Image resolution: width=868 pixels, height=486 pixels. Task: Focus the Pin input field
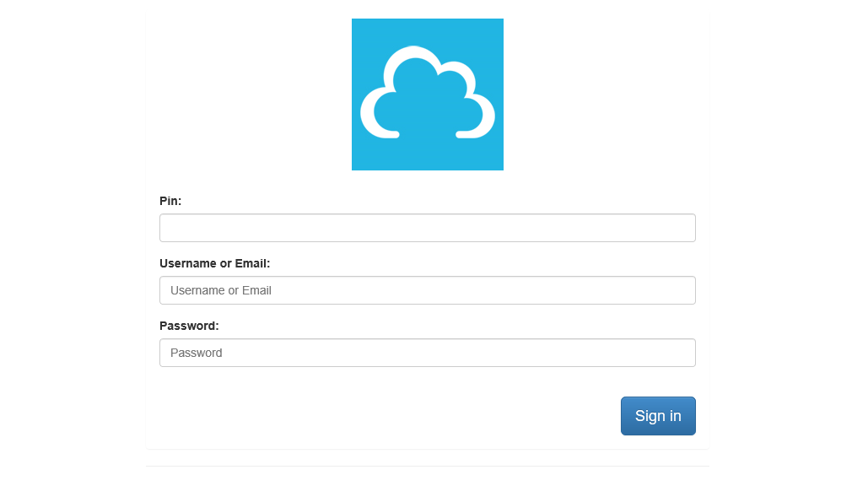pos(427,228)
